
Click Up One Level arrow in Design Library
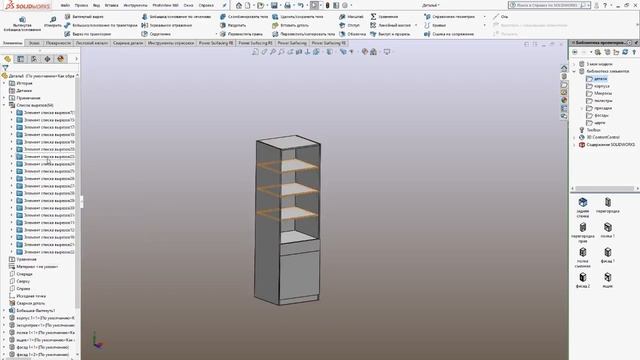coord(633,52)
